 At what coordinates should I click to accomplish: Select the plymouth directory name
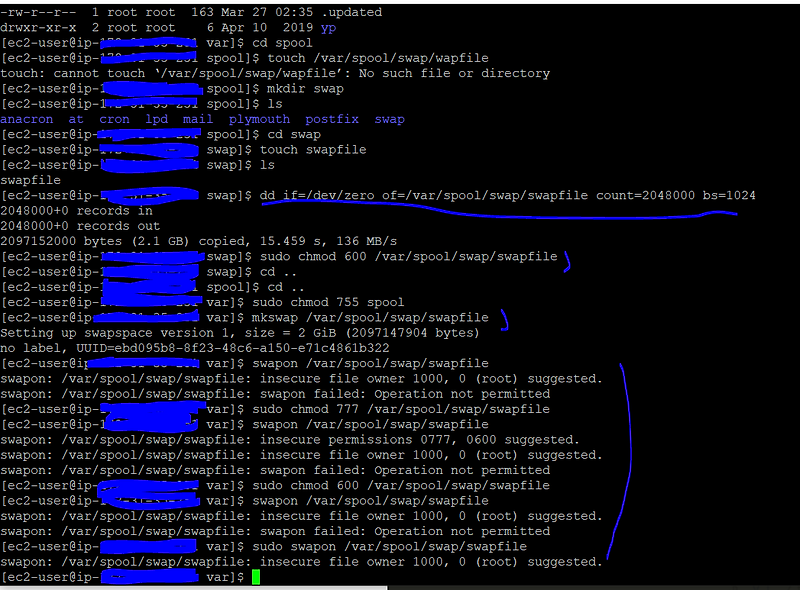[x=259, y=117]
